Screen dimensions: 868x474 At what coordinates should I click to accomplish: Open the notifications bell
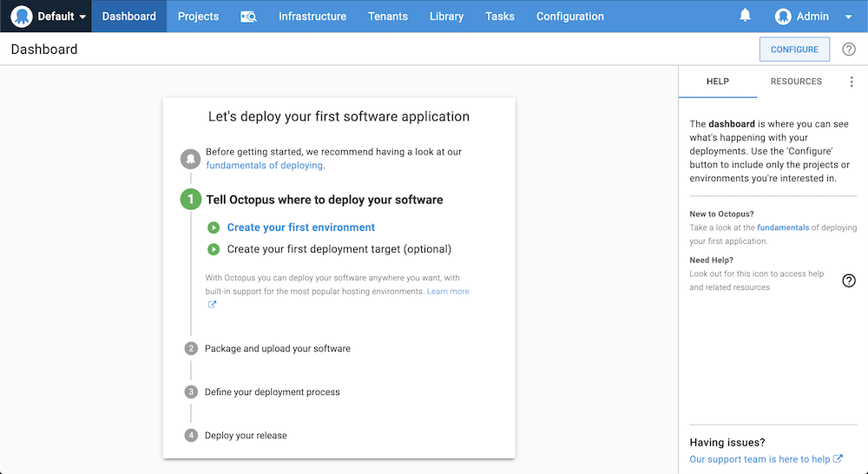tap(745, 16)
